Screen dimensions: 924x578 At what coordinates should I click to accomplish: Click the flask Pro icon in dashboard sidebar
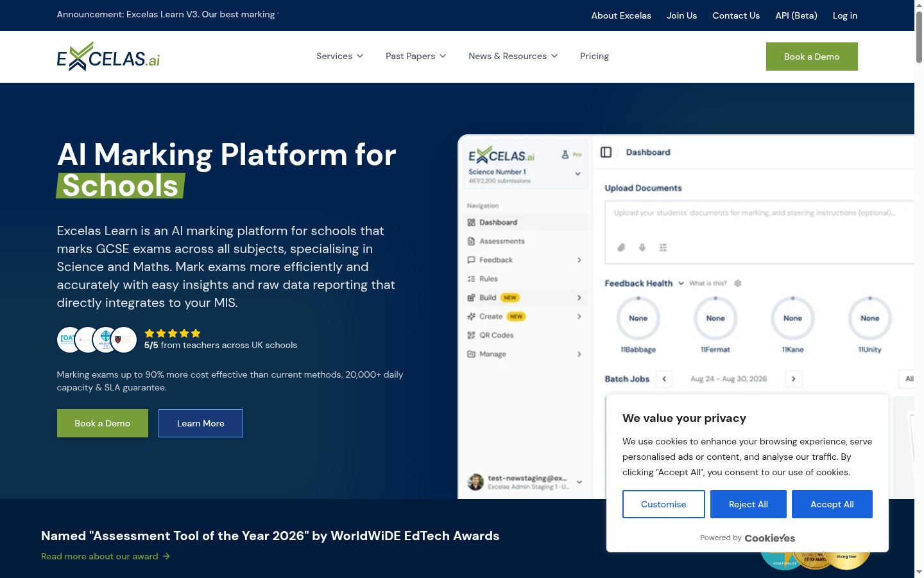point(565,155)
